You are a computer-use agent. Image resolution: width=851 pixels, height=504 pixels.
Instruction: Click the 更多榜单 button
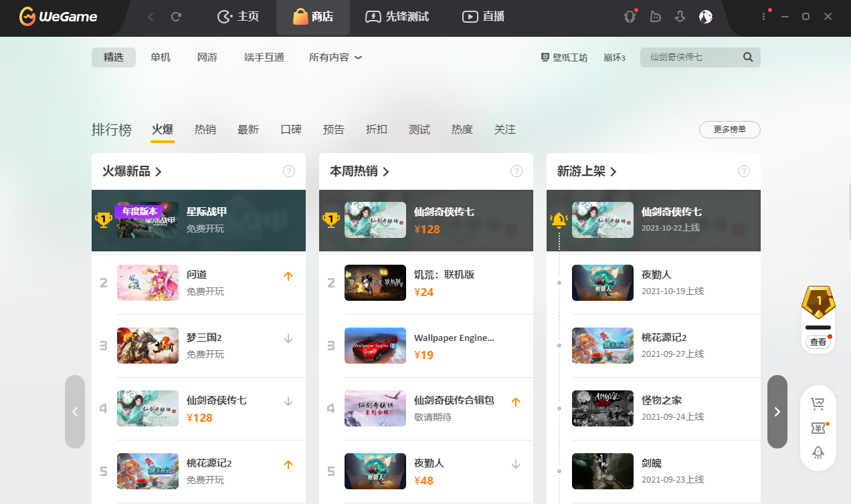[x=730, y=130]
